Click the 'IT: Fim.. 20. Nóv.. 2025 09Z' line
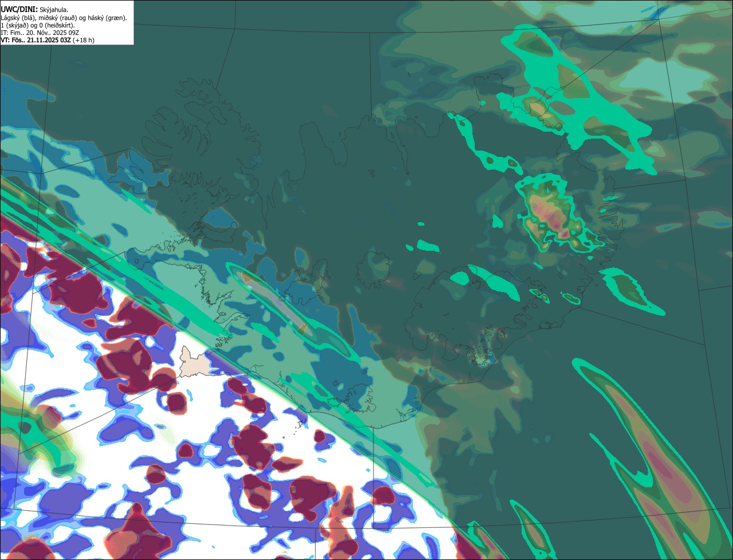The width and height of the screenshot is (733, 560). tap(40, 33)
